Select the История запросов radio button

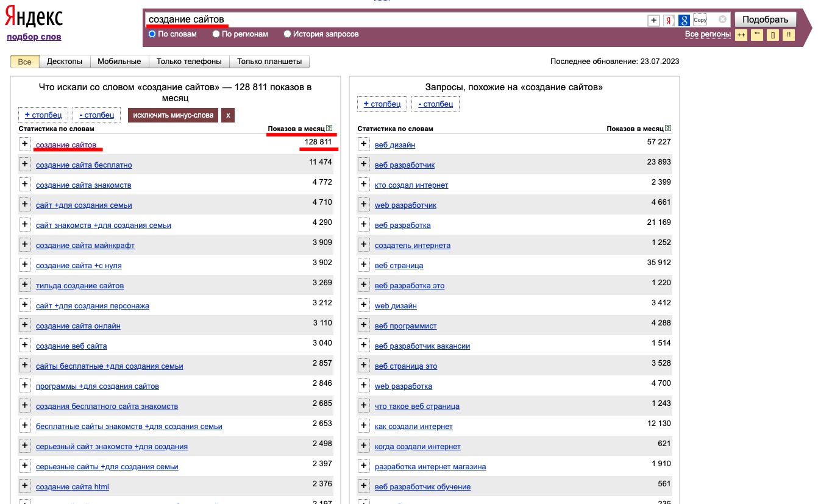point(288,34)
